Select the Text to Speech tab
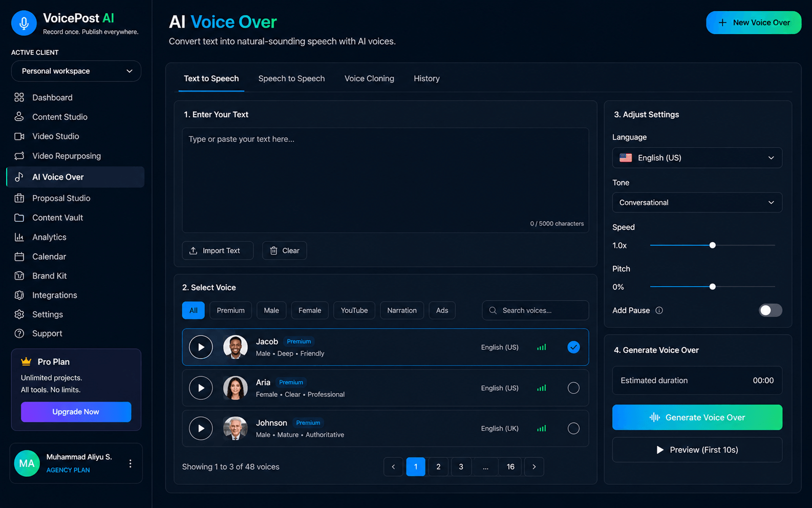Screen dimensions: 812x508 [x=211, y=78]
